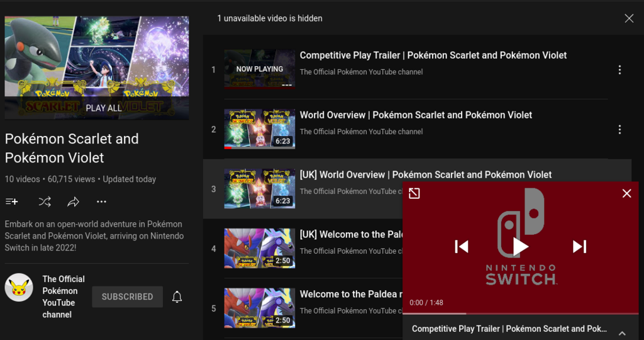The height and width of the screenshot is (340, 644).
Task: Open [UK] Welcome to the Paldea video title
Action: point(351,234)
